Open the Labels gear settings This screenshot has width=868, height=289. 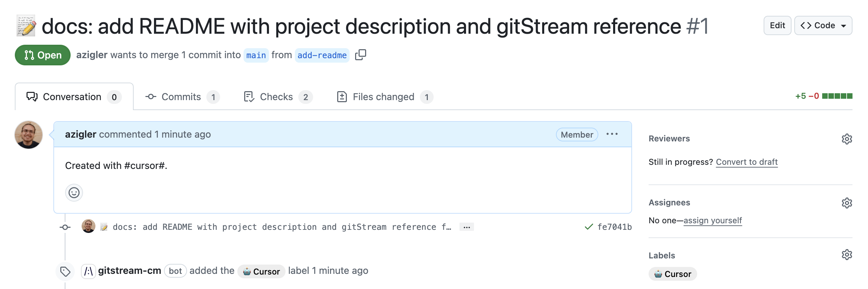[847, 255]
